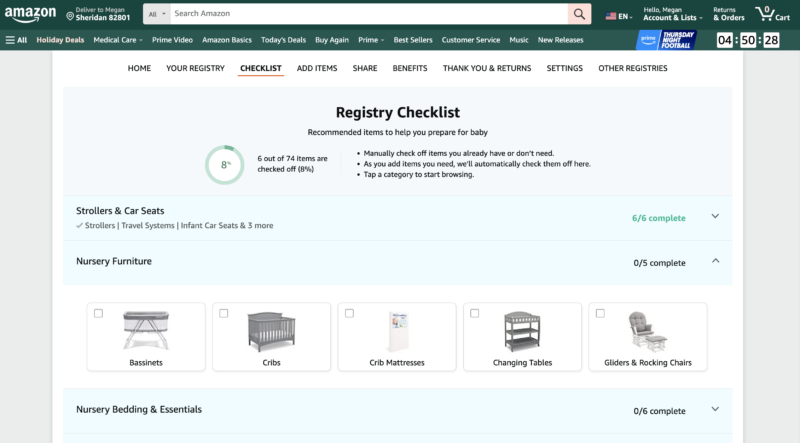Screen dimensions: 800x443
Task: Expand the Strollers & Car Seats section
Action: [715, 217]
